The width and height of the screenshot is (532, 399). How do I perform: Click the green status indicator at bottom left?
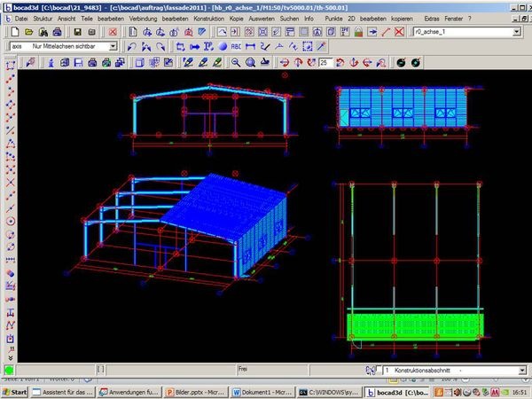click(x=10, y=369)
